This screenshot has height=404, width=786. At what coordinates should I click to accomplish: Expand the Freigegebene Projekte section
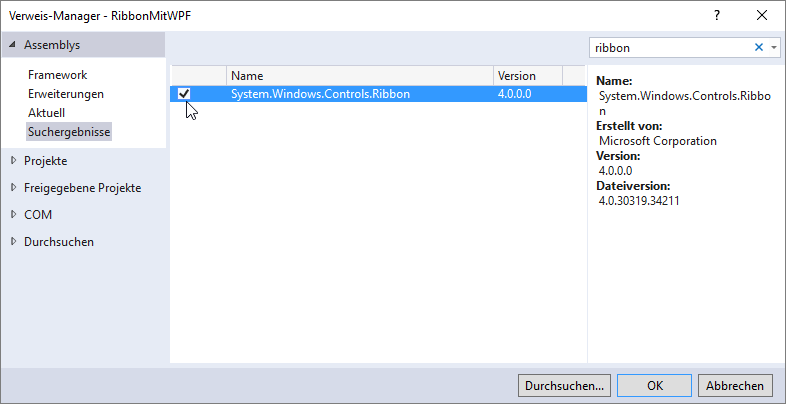point(13,187)
